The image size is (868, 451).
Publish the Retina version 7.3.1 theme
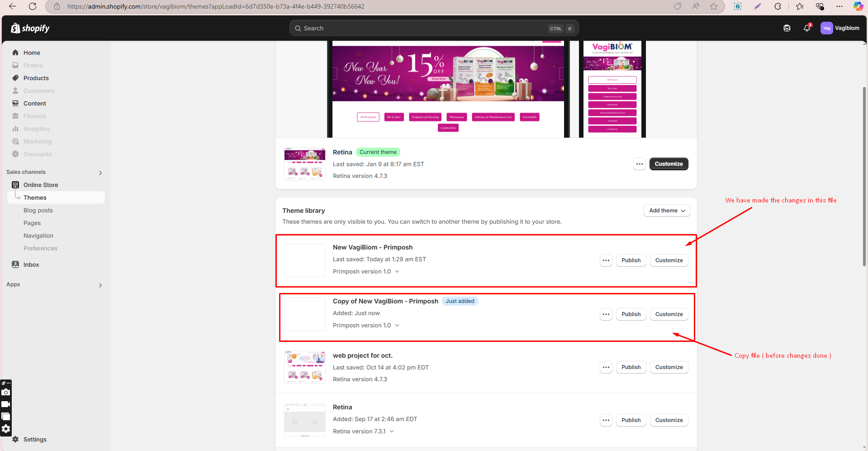coord(631,420)
